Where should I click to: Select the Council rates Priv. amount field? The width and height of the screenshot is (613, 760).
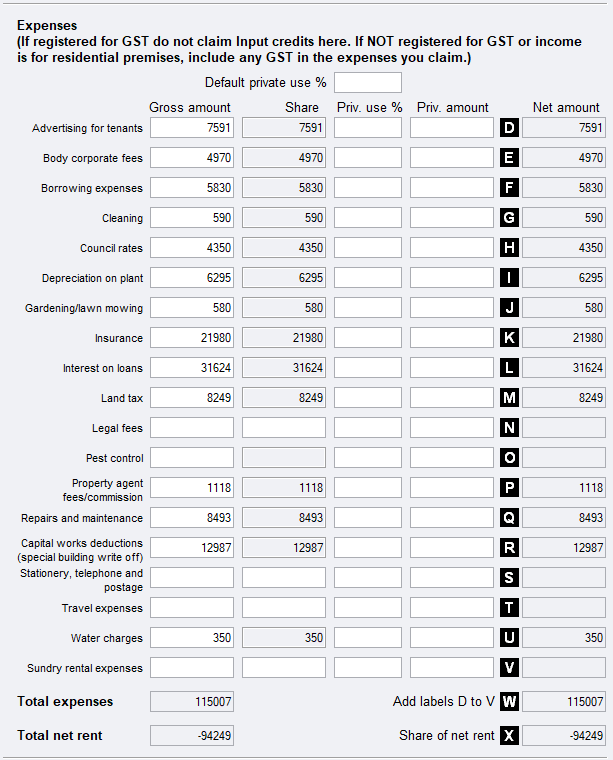(x=451, y=248)
